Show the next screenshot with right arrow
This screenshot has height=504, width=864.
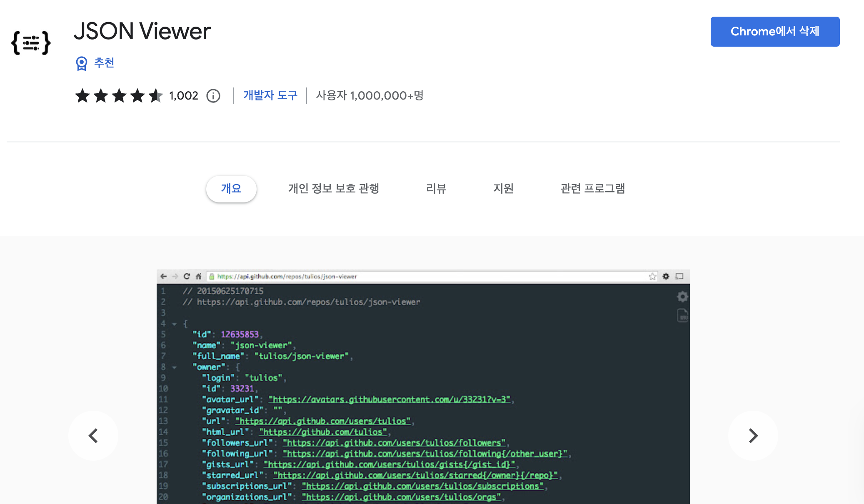coord(753,436)
